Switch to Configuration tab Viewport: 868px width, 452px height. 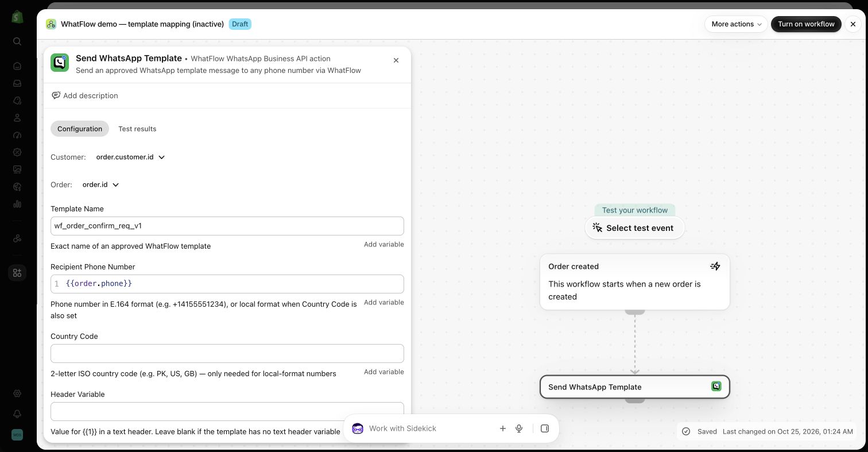click(x=80, y=129)
